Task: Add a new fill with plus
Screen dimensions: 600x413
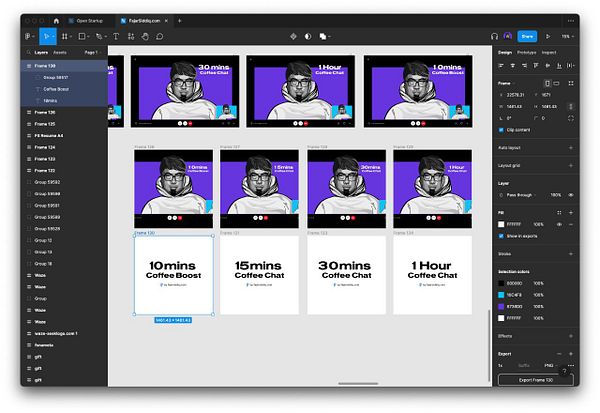Action: tap(571, 212)
